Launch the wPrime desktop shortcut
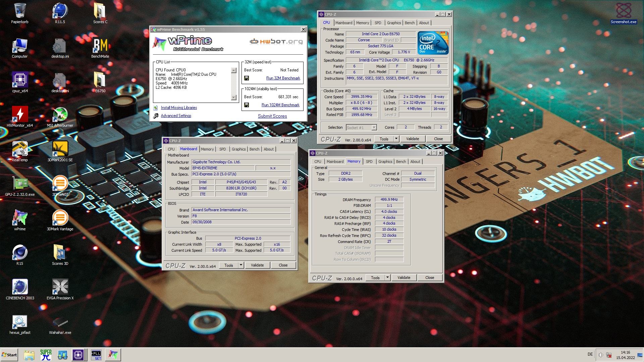Image resolution: width=644 pixels, height=362 pixels. [x=20, y=221]
